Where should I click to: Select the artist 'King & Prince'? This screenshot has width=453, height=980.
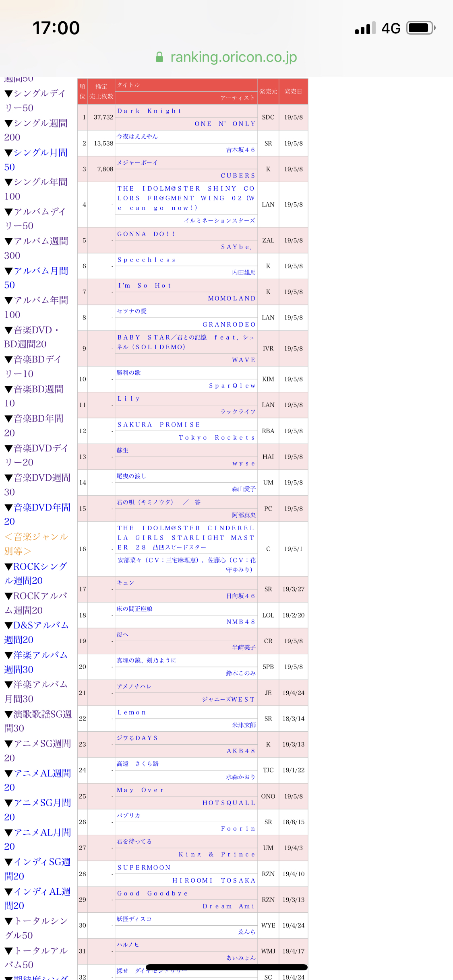pos(217,854)
